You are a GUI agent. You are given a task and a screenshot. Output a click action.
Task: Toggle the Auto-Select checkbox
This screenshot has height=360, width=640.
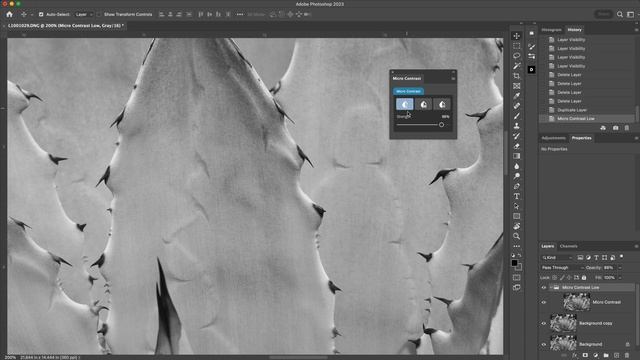coord(41,14)
